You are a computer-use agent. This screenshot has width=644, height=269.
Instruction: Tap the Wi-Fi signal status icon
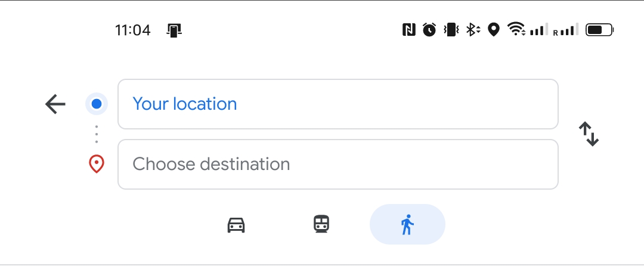click(x=516, y=30)
